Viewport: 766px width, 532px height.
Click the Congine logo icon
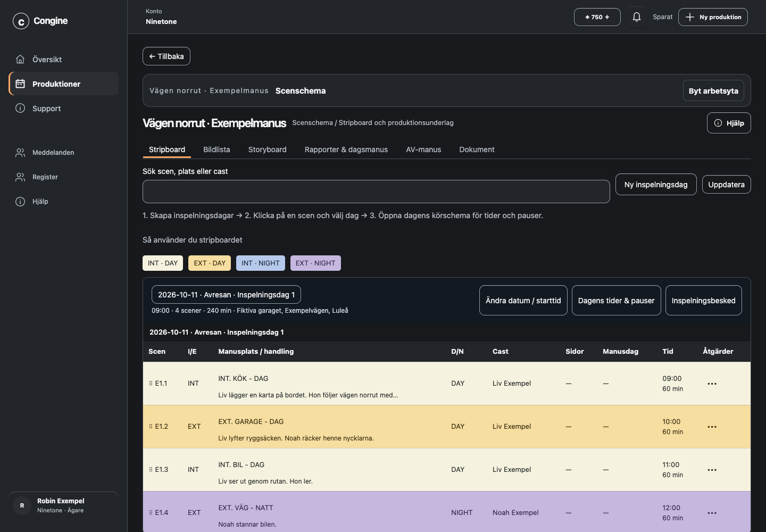tap(21, 21)
